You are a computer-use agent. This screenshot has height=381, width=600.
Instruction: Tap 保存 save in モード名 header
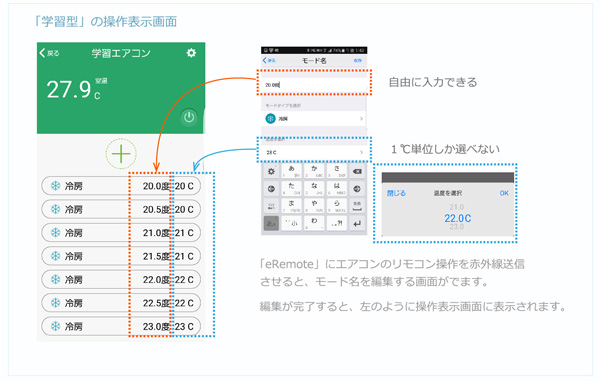pyautogui.click(x=358, y=60)
